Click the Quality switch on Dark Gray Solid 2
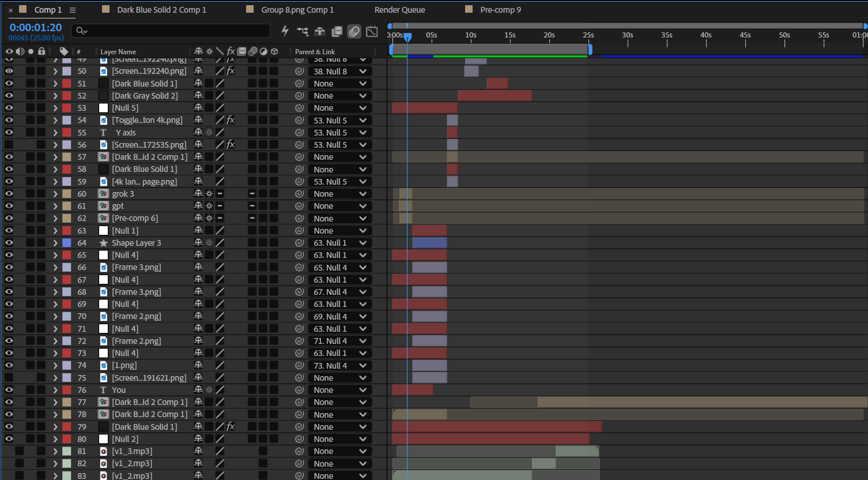The height and width of the screenshot is (480, 868). 220,96
